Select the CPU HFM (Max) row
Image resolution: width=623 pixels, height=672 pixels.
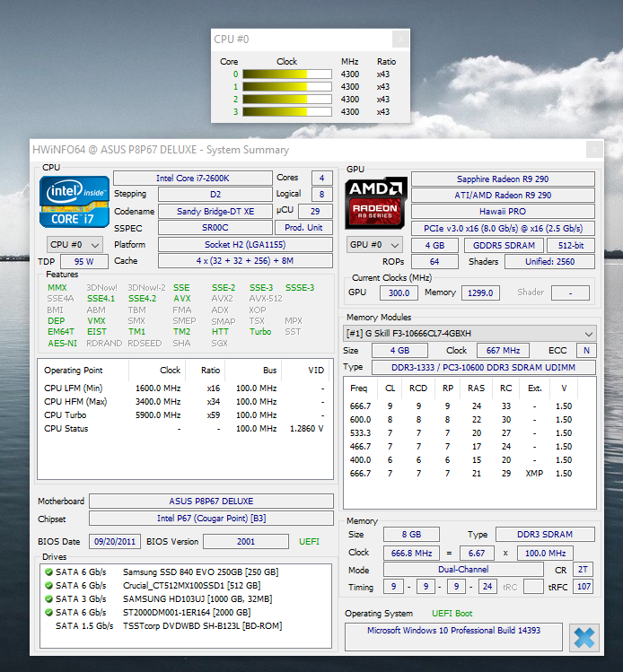[184, 402]
